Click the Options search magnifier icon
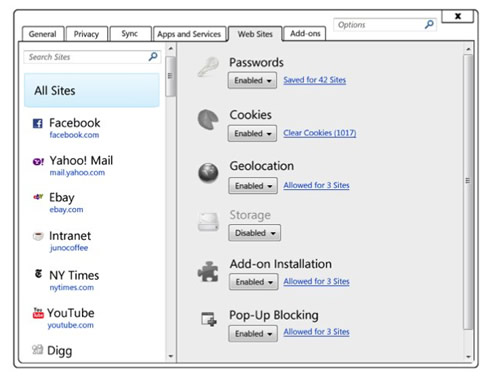This screenshot has width=490, height=376. pos(429,24)
